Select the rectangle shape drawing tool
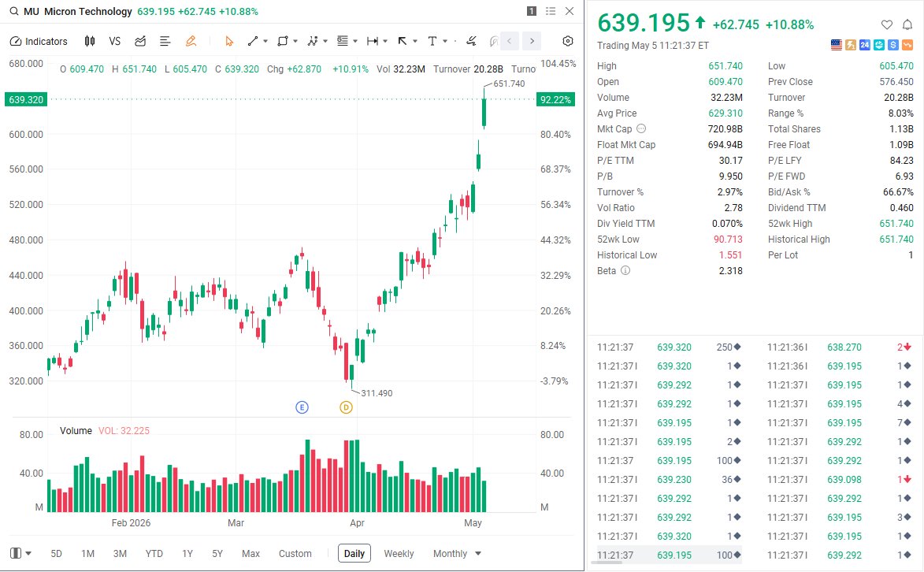924x572 pixels. coord(283,41)
